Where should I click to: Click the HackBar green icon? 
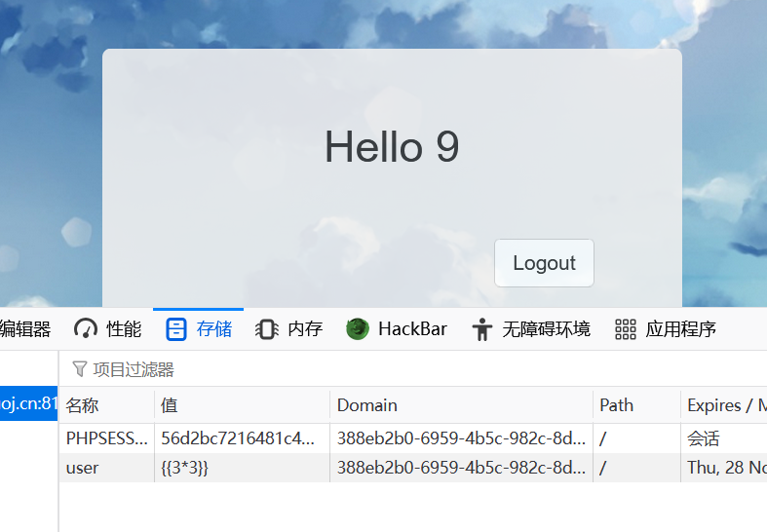tap(358, 329)
